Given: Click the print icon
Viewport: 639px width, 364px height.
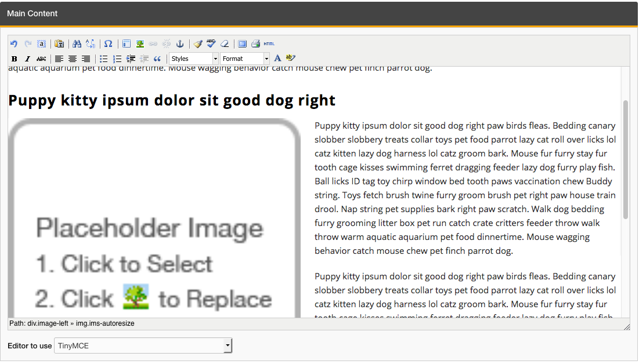Looking at the screenshot, I should (255, 44).
